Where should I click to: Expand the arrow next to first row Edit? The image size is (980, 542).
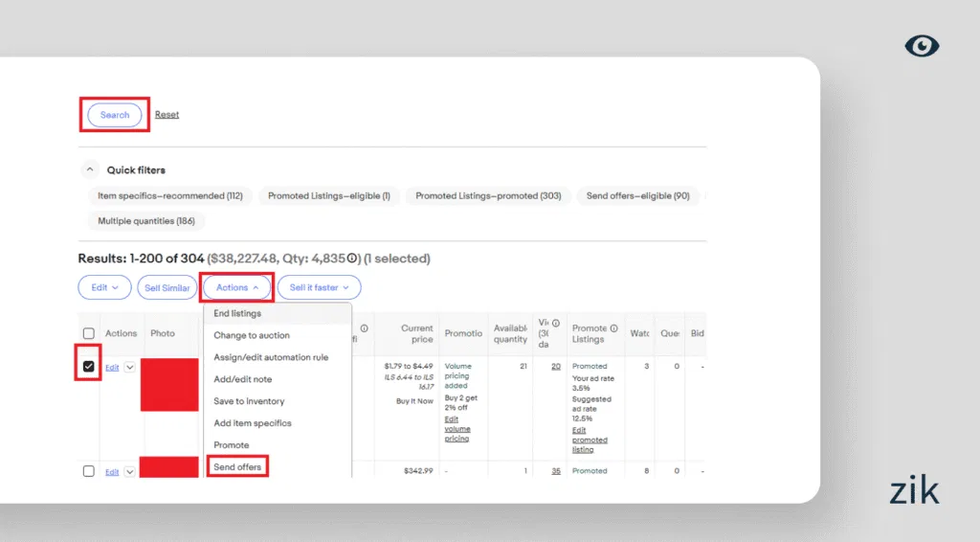[130, 367]
